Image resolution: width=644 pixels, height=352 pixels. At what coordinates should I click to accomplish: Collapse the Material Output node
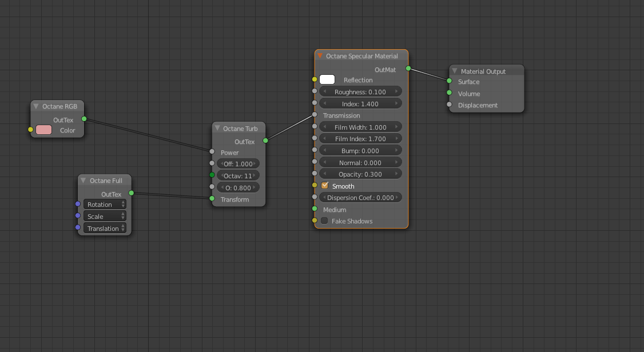pos(455,71)
